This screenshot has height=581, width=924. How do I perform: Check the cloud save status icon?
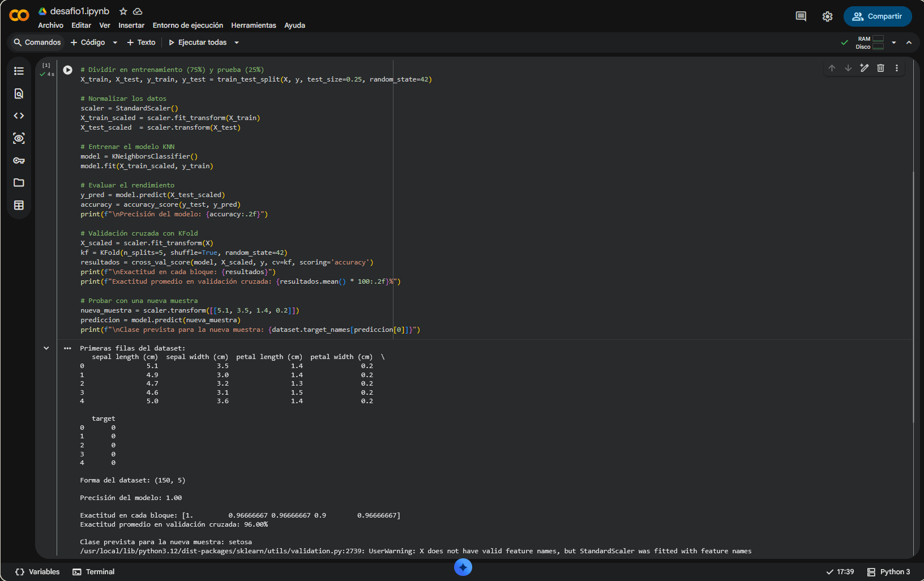click(138, 11)
